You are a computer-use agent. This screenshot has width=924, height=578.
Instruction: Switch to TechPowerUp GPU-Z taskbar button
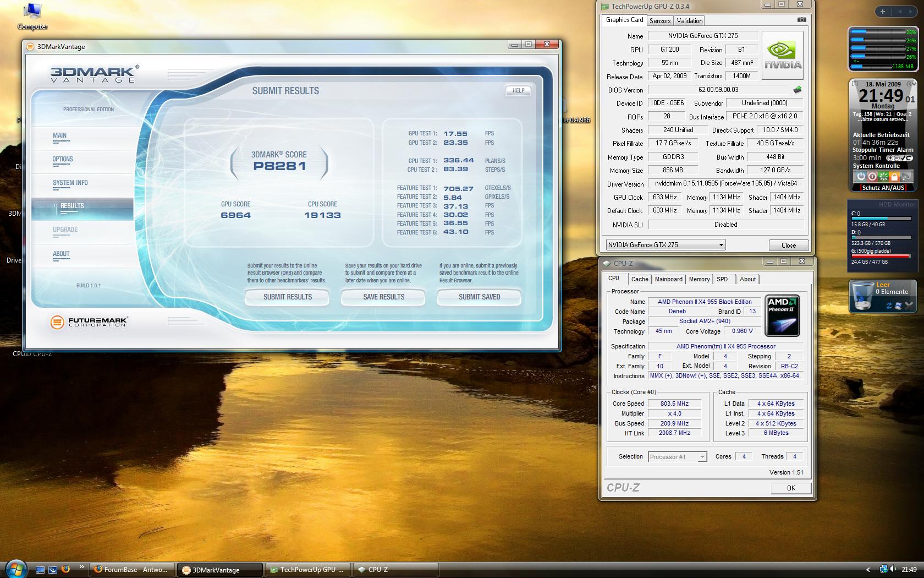point(309,570)
